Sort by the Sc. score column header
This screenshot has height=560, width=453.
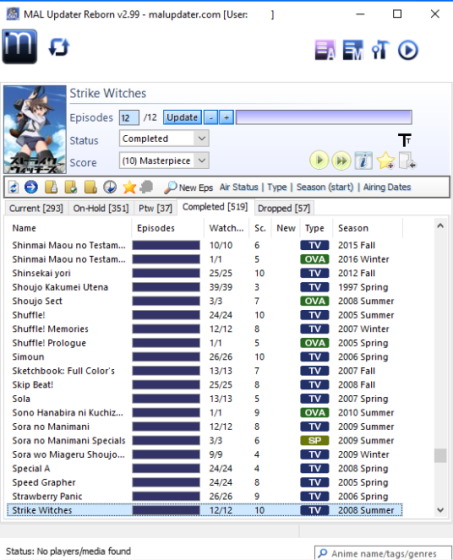[x=260, y=228]
